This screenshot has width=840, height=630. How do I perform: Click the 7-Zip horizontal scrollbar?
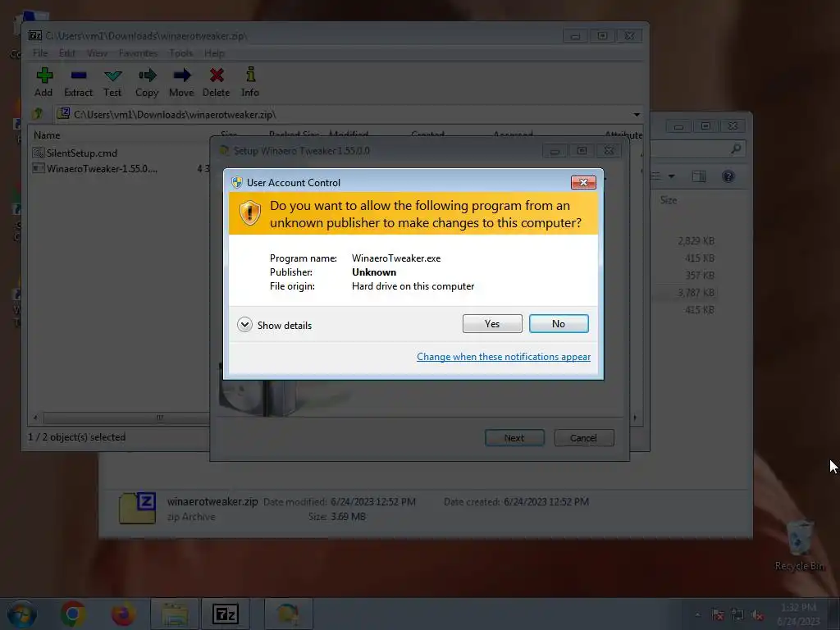(x=126, y=418)
